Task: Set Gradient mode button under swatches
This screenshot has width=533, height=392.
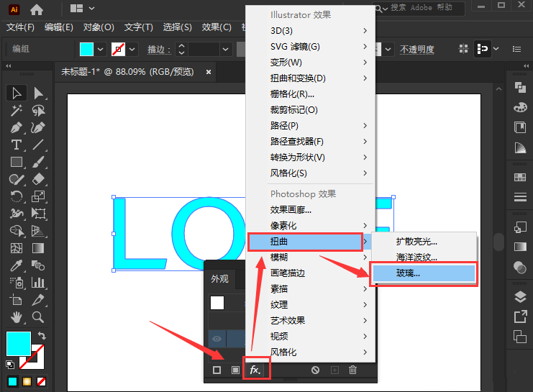Action: point(27,381)
